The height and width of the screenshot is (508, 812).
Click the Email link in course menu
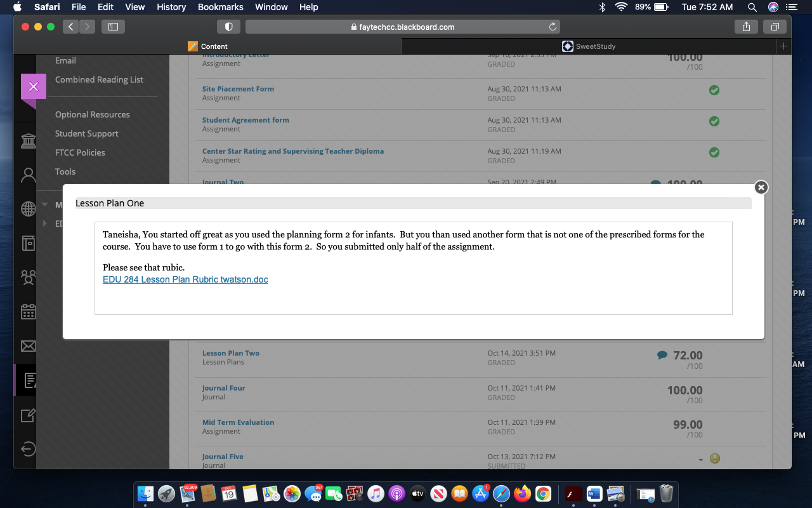[65, 60]
